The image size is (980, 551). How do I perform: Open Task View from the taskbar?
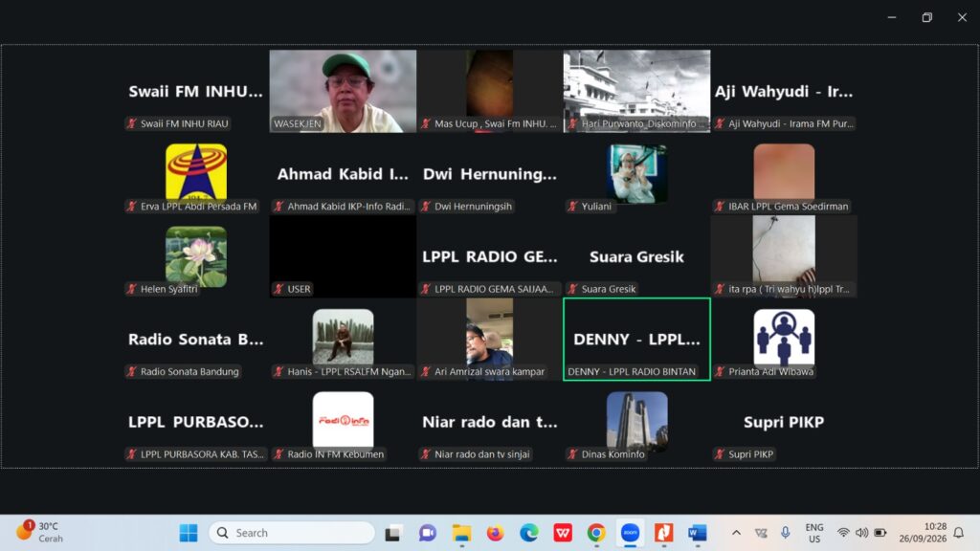[x=393, y=533]
